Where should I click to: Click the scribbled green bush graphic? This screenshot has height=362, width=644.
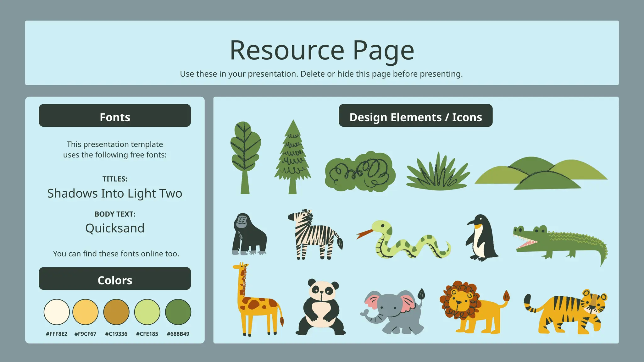click(x=360, y=172)
